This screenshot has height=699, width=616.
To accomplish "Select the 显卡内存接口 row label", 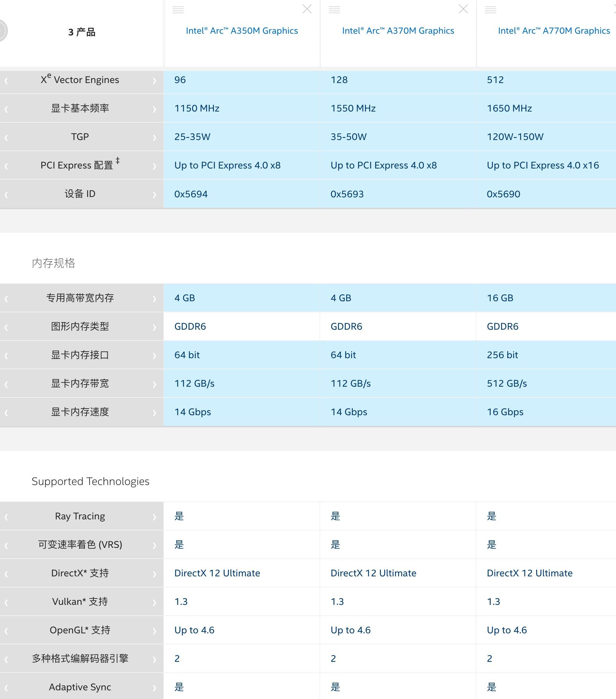I will tap(80, 355).
